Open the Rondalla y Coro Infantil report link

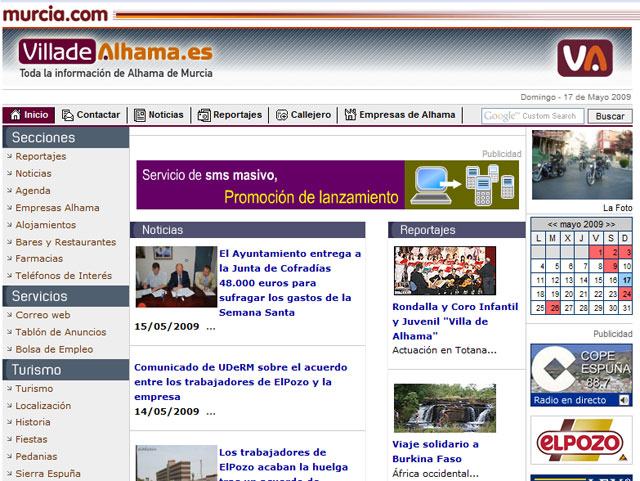(455, 321)
